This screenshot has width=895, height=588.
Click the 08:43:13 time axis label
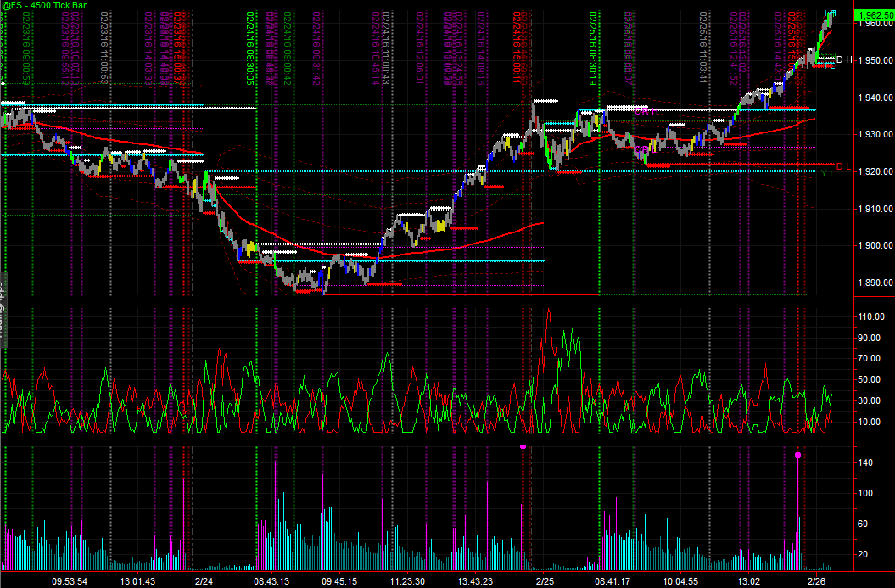272,581
